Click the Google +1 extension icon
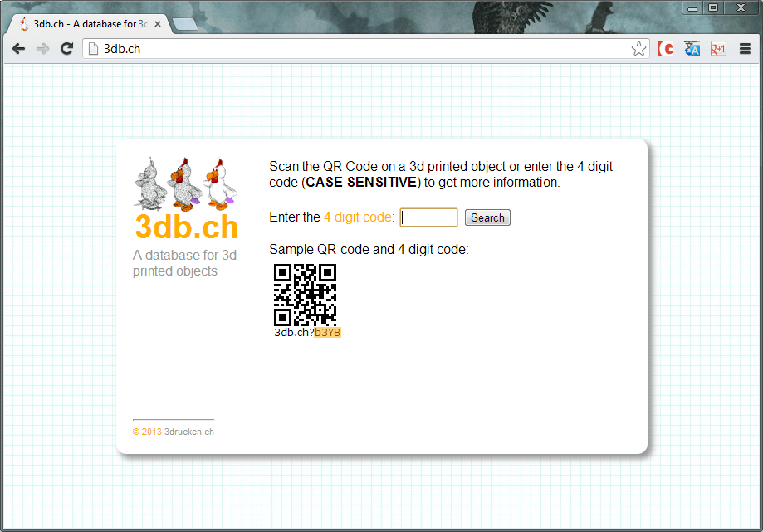 (x=718, y=49)
